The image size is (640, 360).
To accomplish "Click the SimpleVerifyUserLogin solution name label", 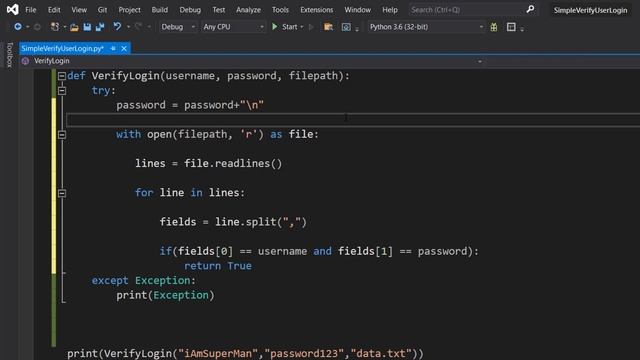I will point(590,10).
